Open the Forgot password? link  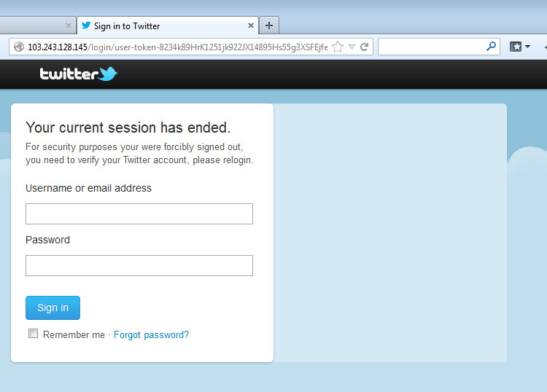(x=151, y=335)
